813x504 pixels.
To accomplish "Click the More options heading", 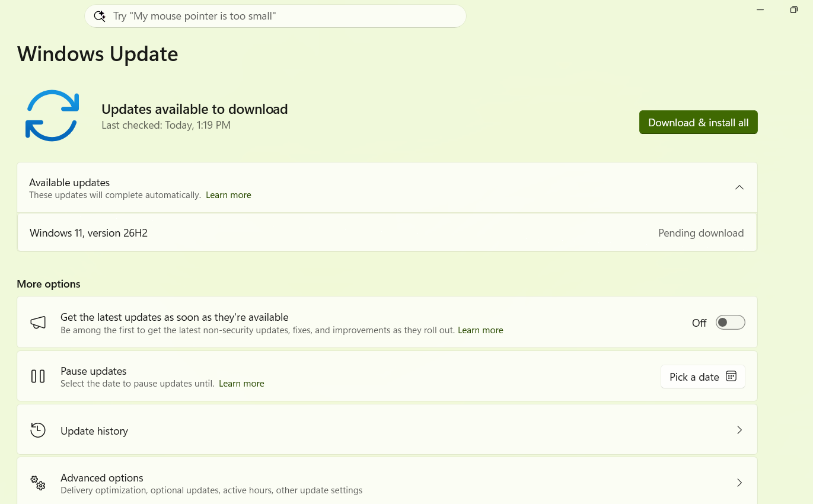I will point(49,284).
